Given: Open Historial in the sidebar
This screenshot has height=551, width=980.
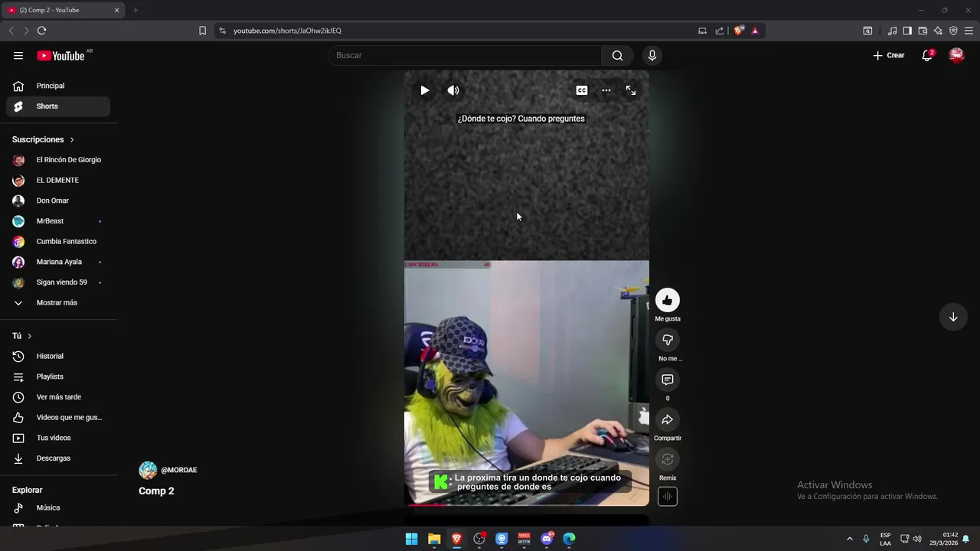Looking at the screenshot, I should 58,357.
